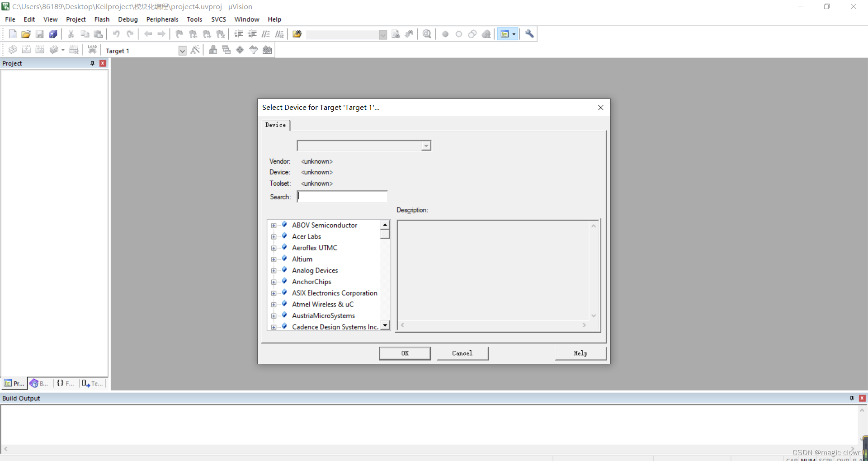Expand the AnchorChips vendor node
The width and height of the screenshot is (868, 461).
tap(274, 282)
